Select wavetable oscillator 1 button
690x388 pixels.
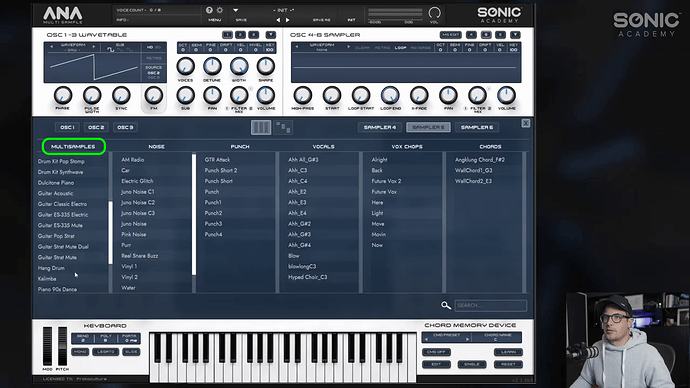(x=227, y=34)
